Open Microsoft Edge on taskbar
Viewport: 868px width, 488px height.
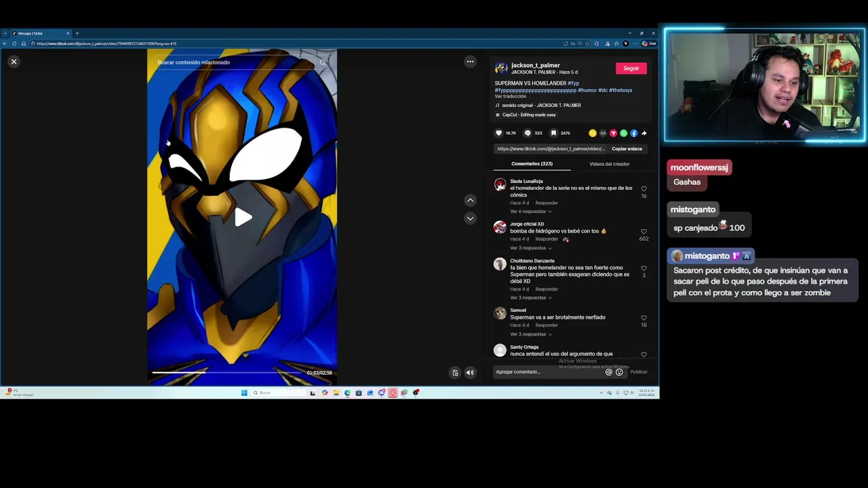click(347, 392)
